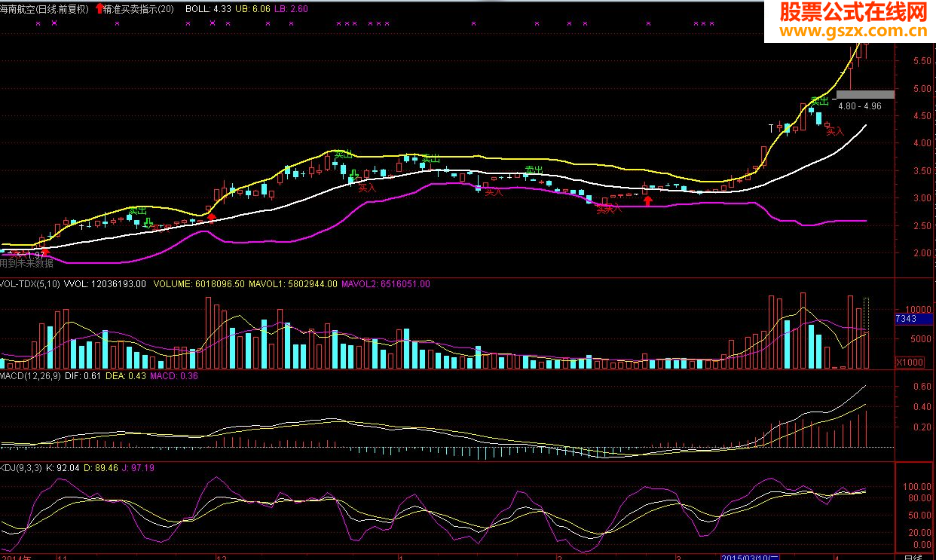Click the MAVOL1: 5802944.00 readout

tap(292, 284)
